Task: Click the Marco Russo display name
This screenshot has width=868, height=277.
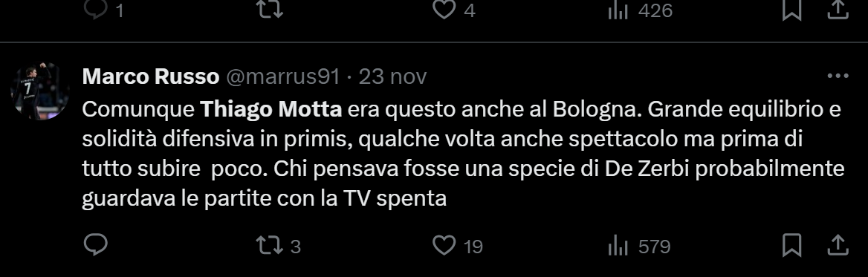Action: coord(151,76)
